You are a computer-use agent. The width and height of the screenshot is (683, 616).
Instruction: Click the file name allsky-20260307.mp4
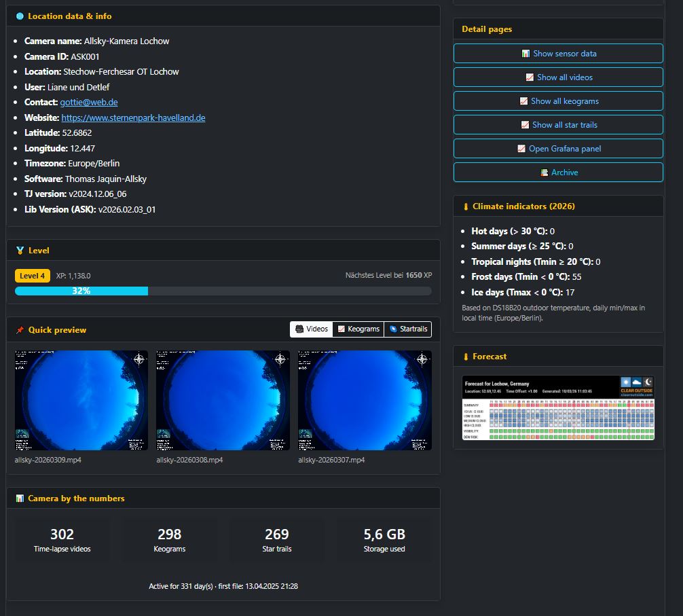pyautogui.click(x=331, y=460)
